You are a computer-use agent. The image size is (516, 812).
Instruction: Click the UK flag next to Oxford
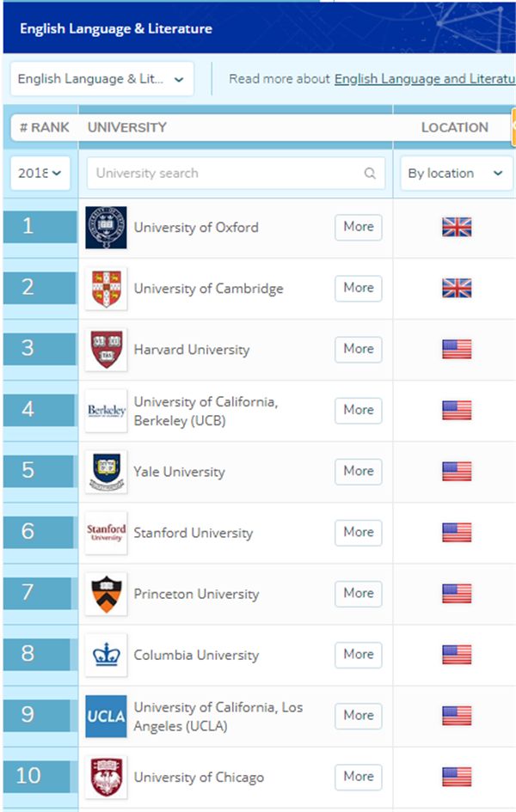pyautogui.click(x=457, y=228)
